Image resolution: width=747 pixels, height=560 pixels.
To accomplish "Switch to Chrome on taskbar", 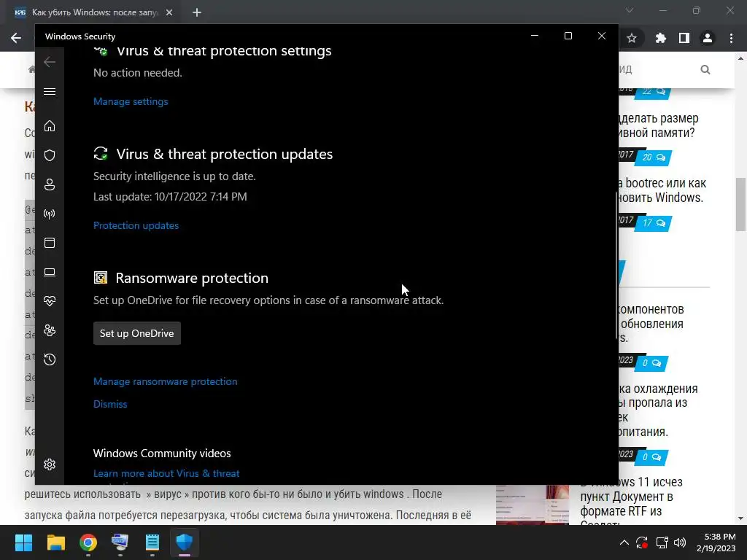I will 88,542.
